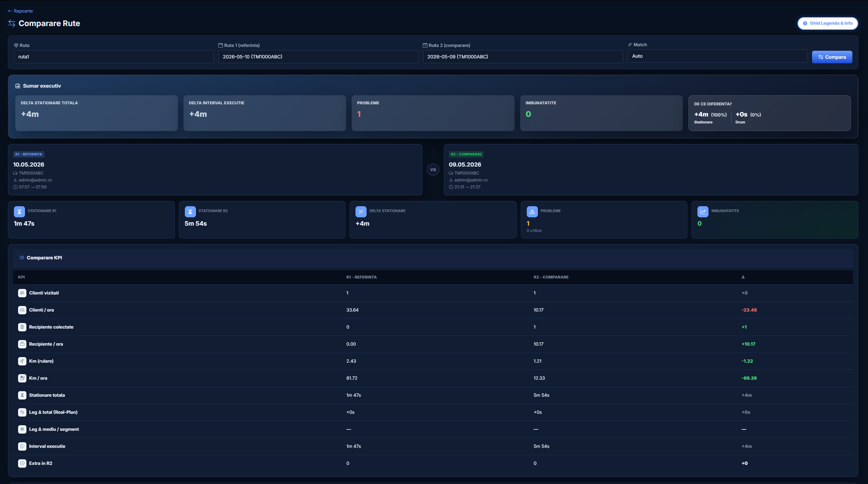This screenshot has height=484, width=868.
Task: Click the Sumar executiv clipboard icon
Action: (18, 86)
